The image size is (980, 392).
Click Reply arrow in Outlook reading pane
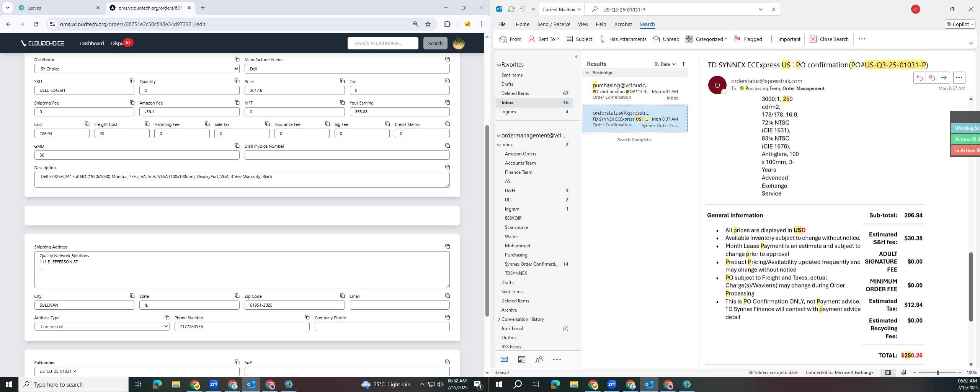coord(919,78)
